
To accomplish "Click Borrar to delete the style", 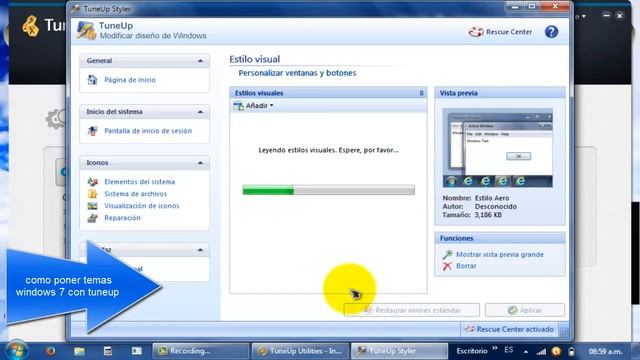I will click(x=466, y=266).
